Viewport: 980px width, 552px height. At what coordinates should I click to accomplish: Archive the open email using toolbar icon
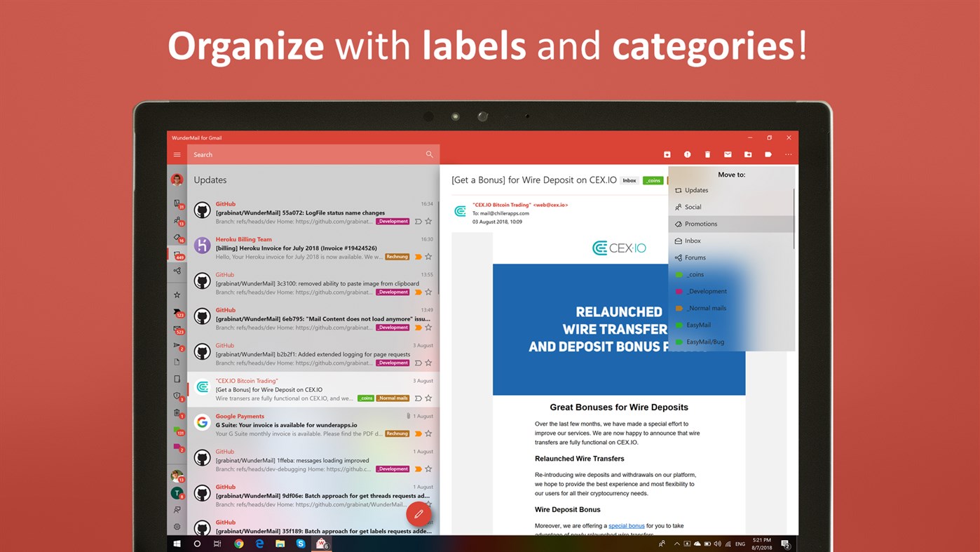click(667, 154)
